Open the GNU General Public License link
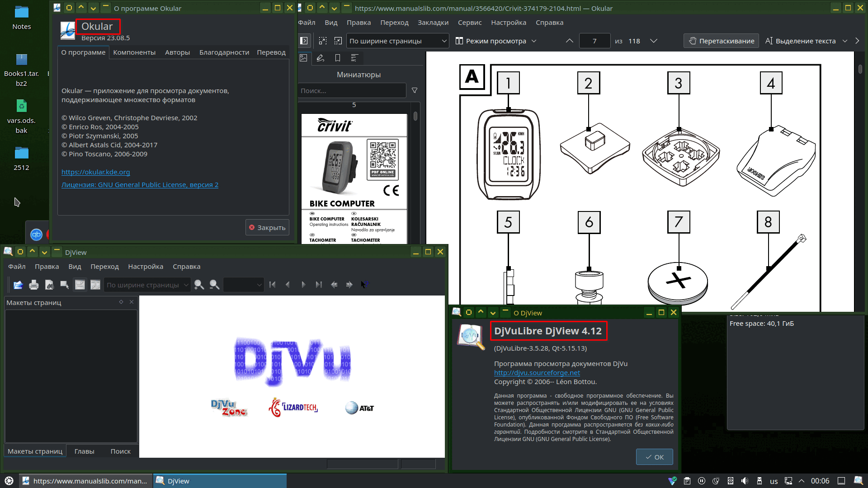This screenshot has width=868, height=488. (140, 185)
